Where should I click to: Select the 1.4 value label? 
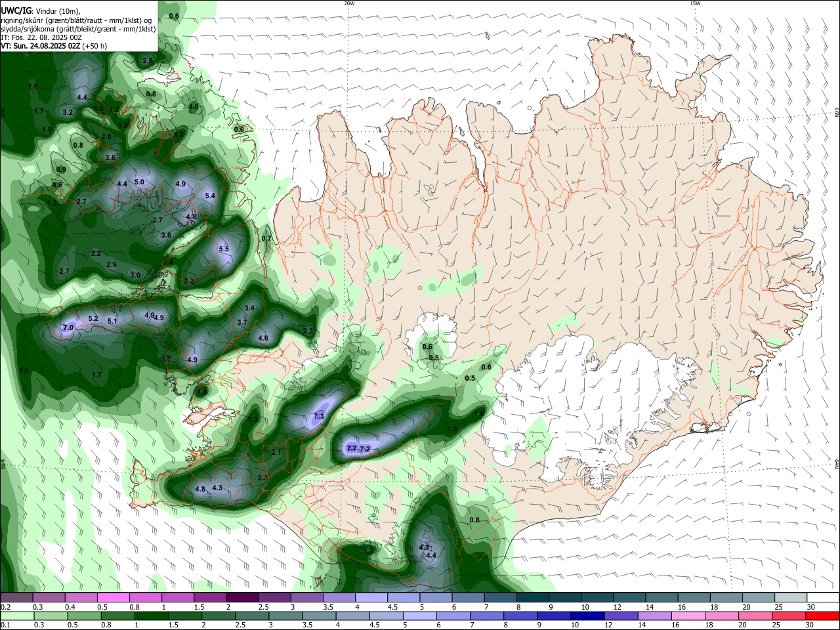(x=169, y=262)
